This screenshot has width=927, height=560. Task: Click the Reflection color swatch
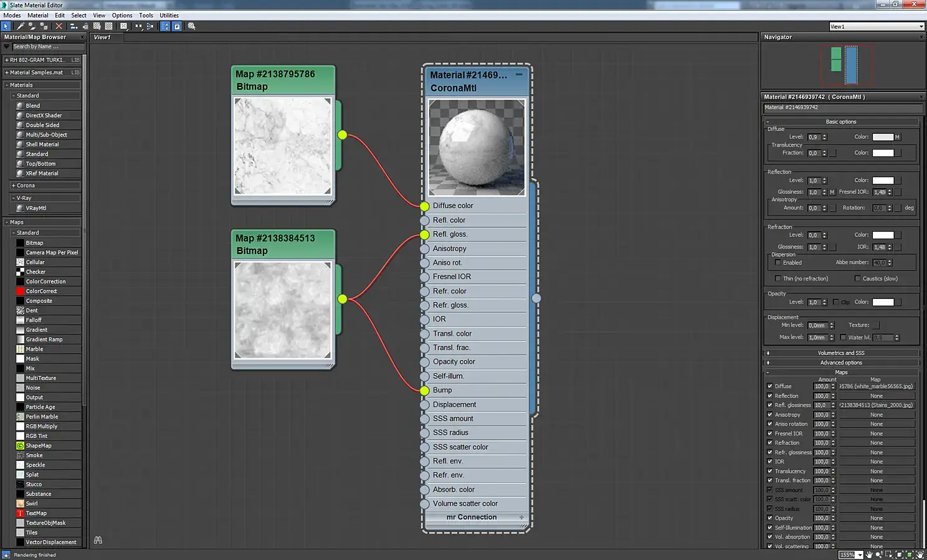[x=883, y=181]
